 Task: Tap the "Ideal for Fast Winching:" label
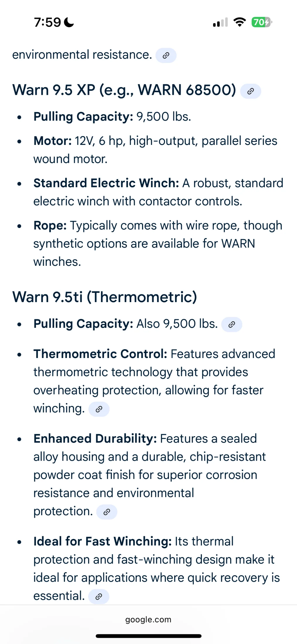(103, 541)
